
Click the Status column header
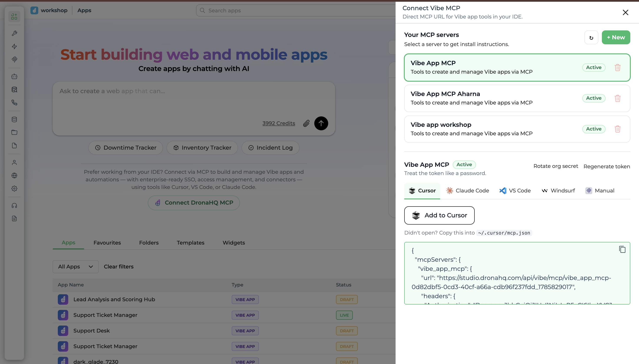pyautogui.click(x=343, y=285)
